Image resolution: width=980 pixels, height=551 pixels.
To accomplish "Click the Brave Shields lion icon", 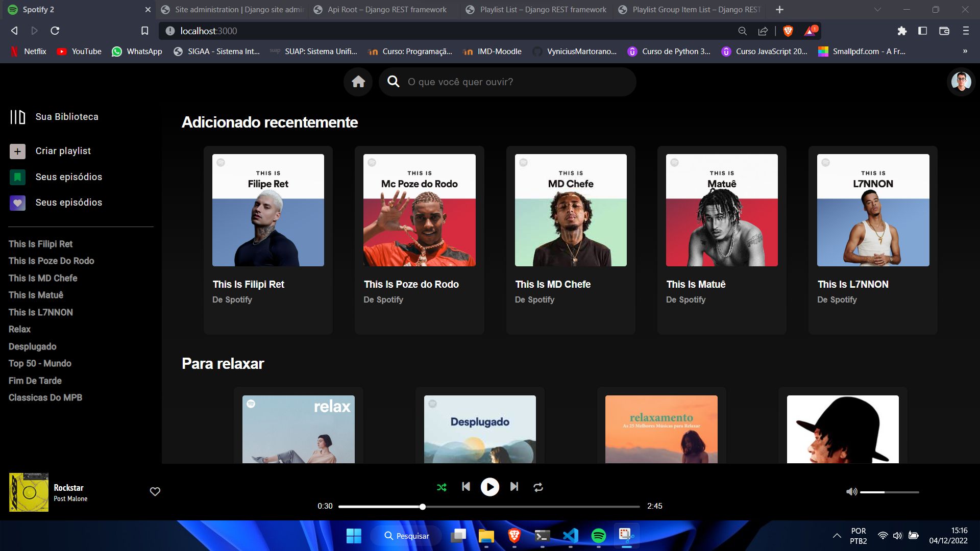I will coord(788,31).
